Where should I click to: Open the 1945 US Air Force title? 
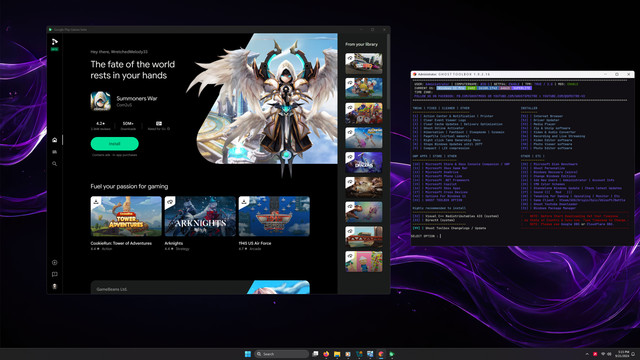[255, 243]
